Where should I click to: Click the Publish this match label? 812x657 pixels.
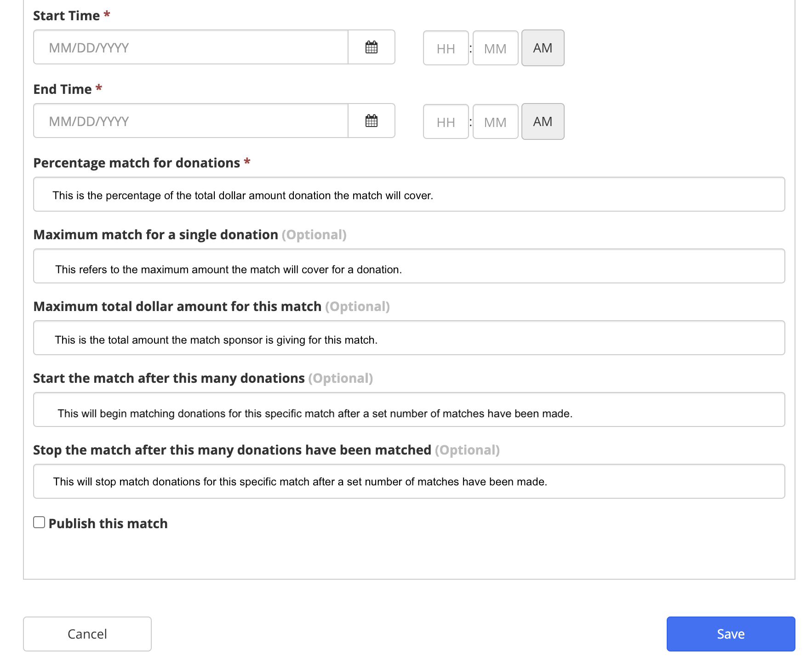[x=108, y=523]
